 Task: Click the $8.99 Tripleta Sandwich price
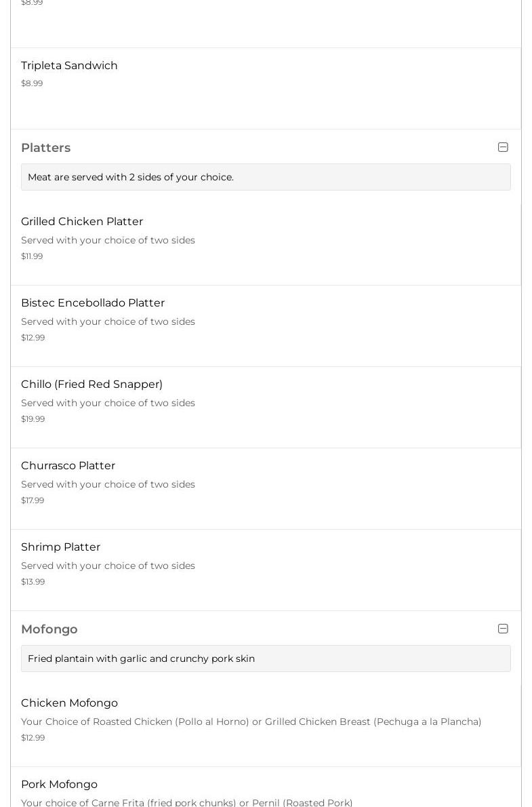click(x=32, y=83)
